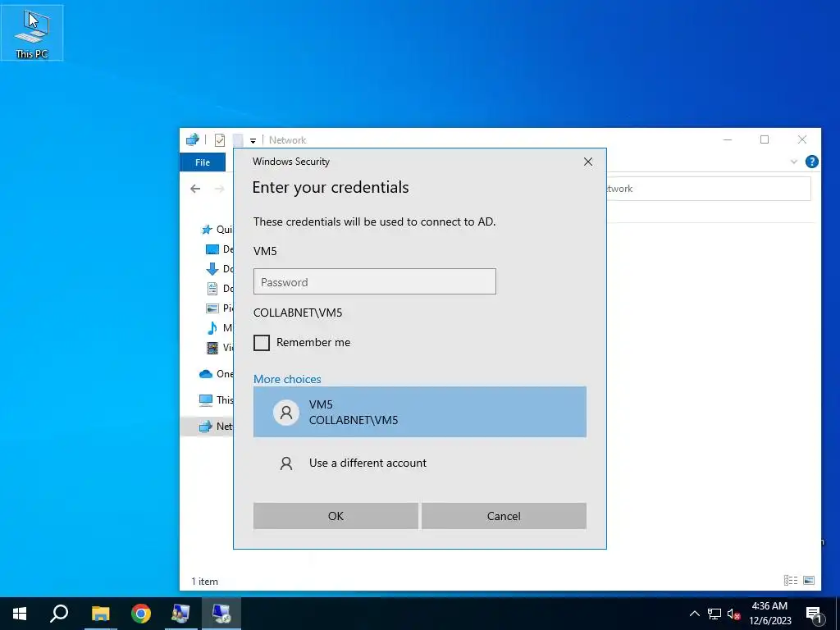The width and height of the screenshot is (840, 630).
Task: Open Action Center notifications icon
Action: [814, 614]
